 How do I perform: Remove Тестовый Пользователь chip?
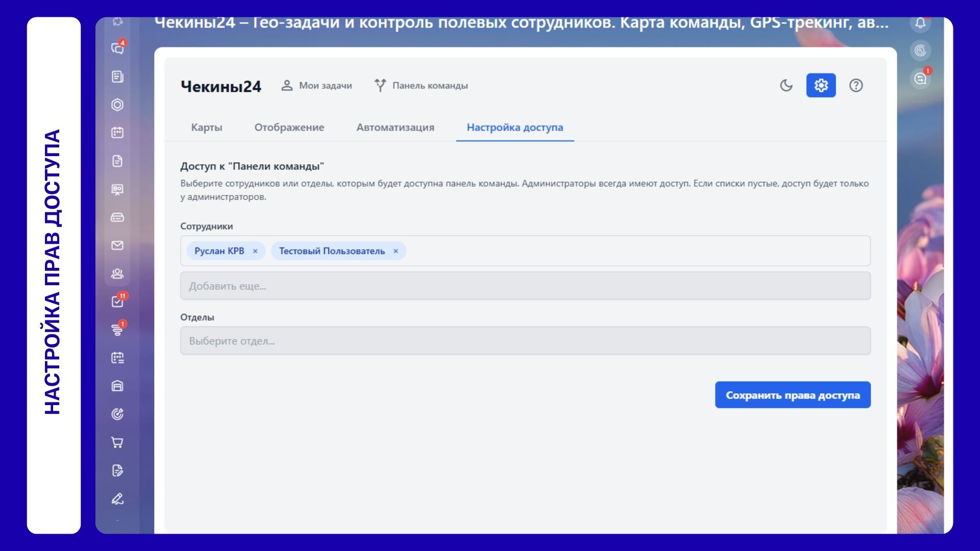point(396,251)
